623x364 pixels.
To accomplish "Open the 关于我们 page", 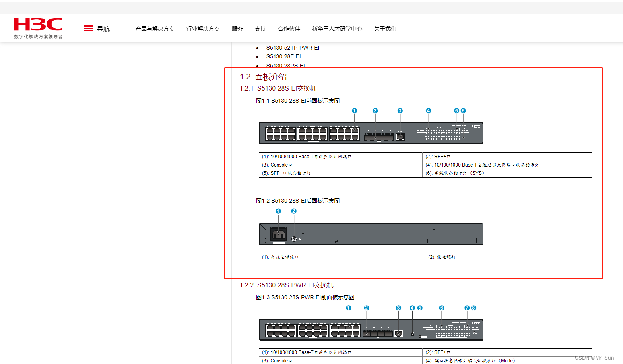I will (384, 28).
